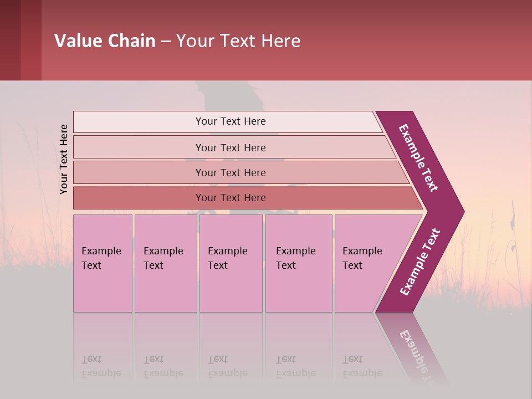The height and width of the screenshot is (399, 532).
Task: Click the lighter red stripe beside header corner
Action: coord(31,40)
